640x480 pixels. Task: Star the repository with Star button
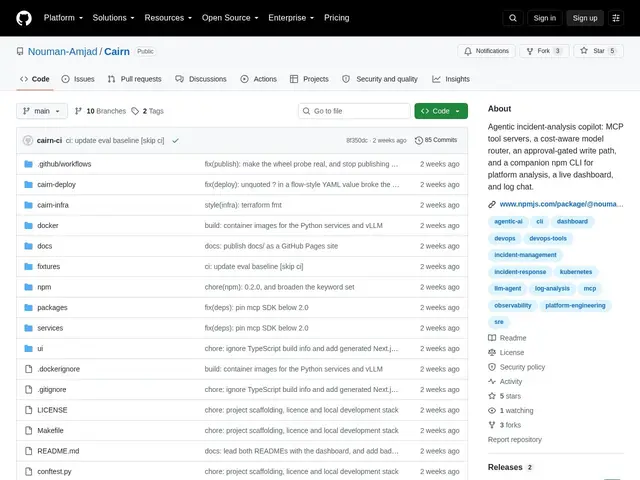tap(598, 51)
